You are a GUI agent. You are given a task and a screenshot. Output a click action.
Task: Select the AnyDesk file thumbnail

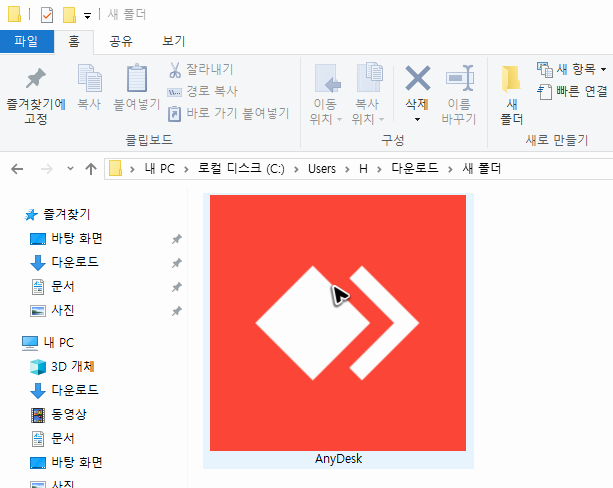click(x=338, y=323)
